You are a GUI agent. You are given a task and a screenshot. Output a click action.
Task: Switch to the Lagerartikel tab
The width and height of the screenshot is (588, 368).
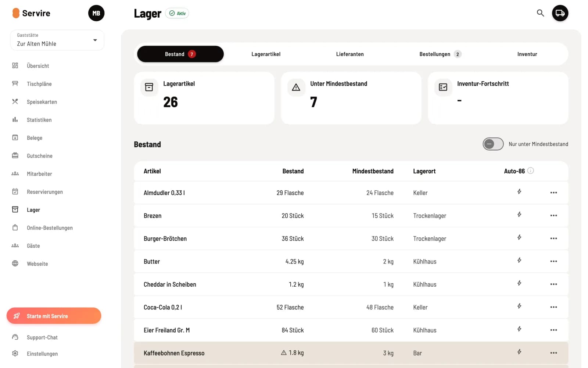point(266,54)
